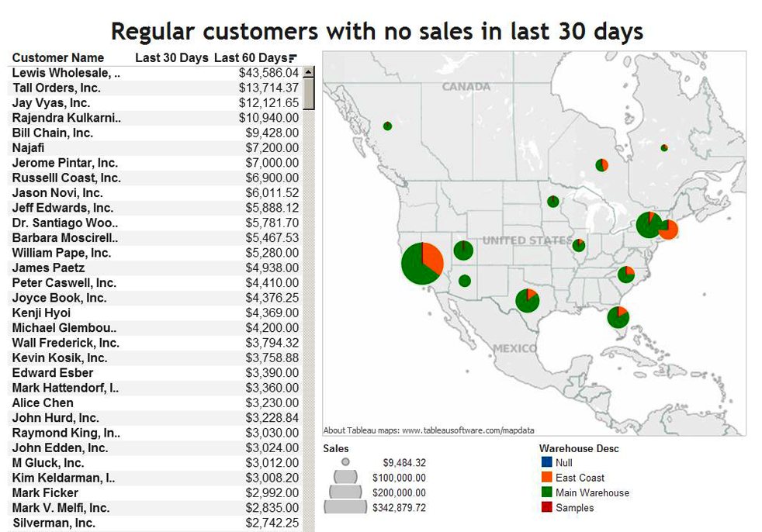Select the Minnesota pie mark on map
Image resolution: width=762 pixels, height=532 pixels.
tap(553, 201)
